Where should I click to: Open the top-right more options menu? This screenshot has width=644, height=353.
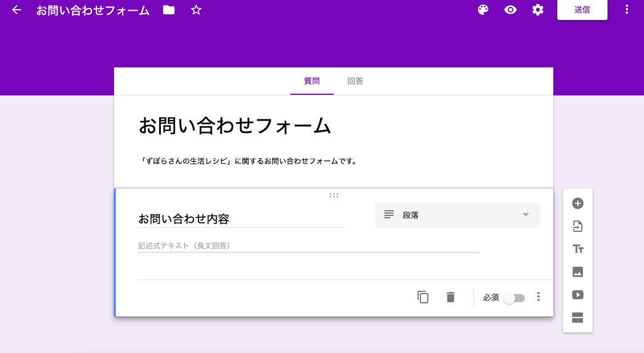tap(627, 10)
